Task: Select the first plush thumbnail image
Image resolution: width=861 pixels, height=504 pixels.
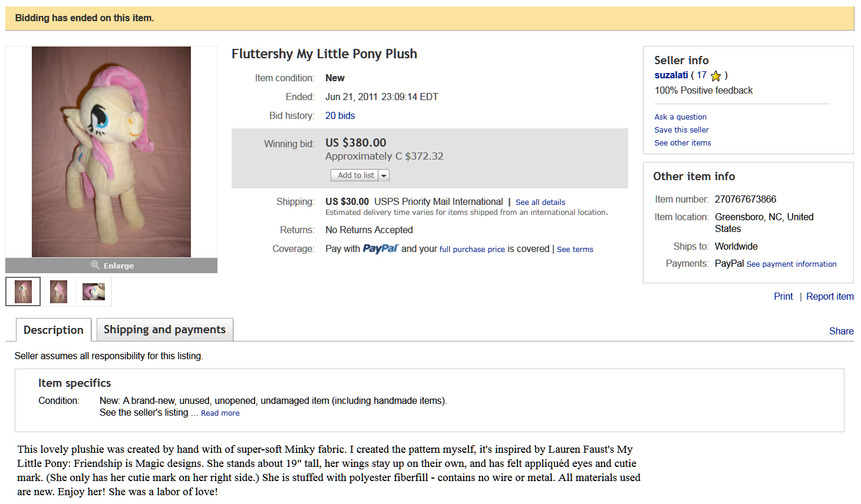Action: (23, 291)
